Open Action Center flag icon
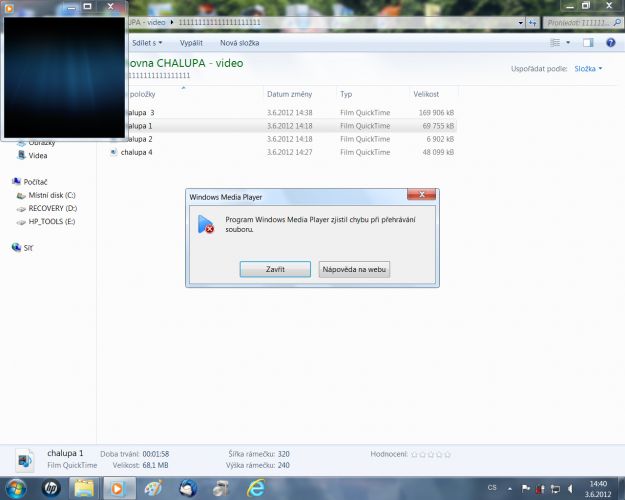 point(526,488)
